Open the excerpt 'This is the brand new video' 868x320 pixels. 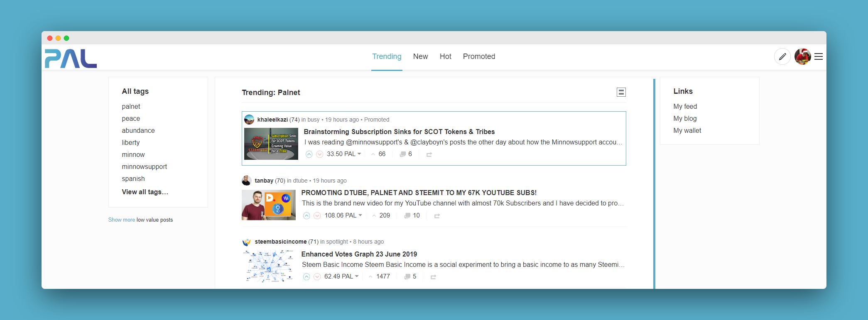tap(463, 203)
